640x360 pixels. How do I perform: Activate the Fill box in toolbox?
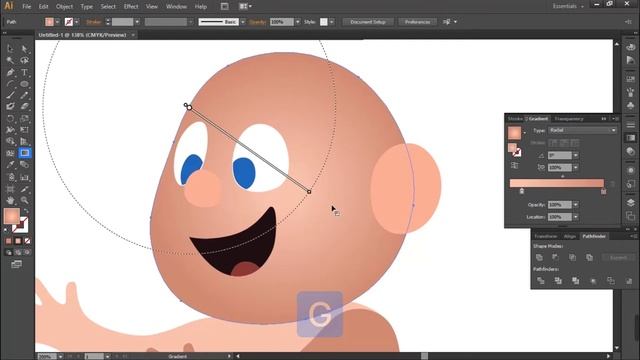[x=12, y=216]
